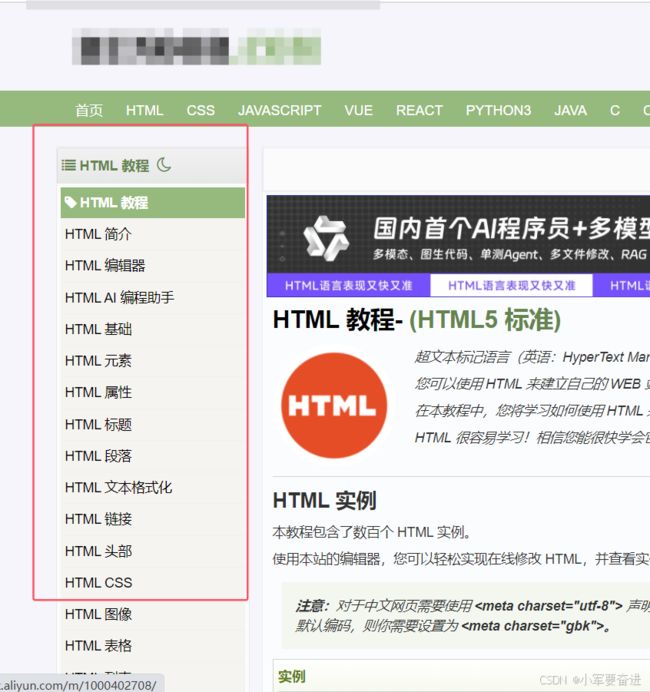Screen dimensions: 650x692
Task: Click the 本教程包含了数百个 HTML 实例 sentence
Action: coord(371,533)
